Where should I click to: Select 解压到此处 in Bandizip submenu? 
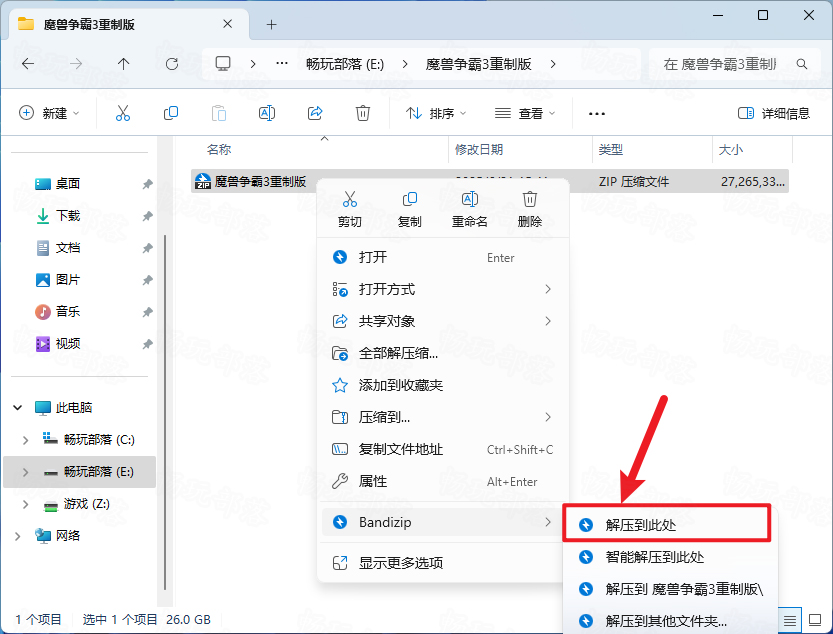click(x=667, y=525)
